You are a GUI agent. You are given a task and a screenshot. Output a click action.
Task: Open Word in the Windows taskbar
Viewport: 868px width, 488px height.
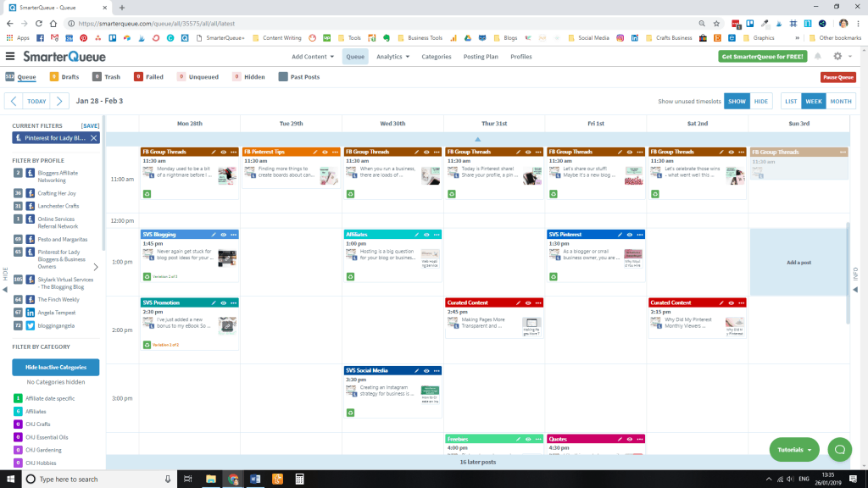coord(255,480)
